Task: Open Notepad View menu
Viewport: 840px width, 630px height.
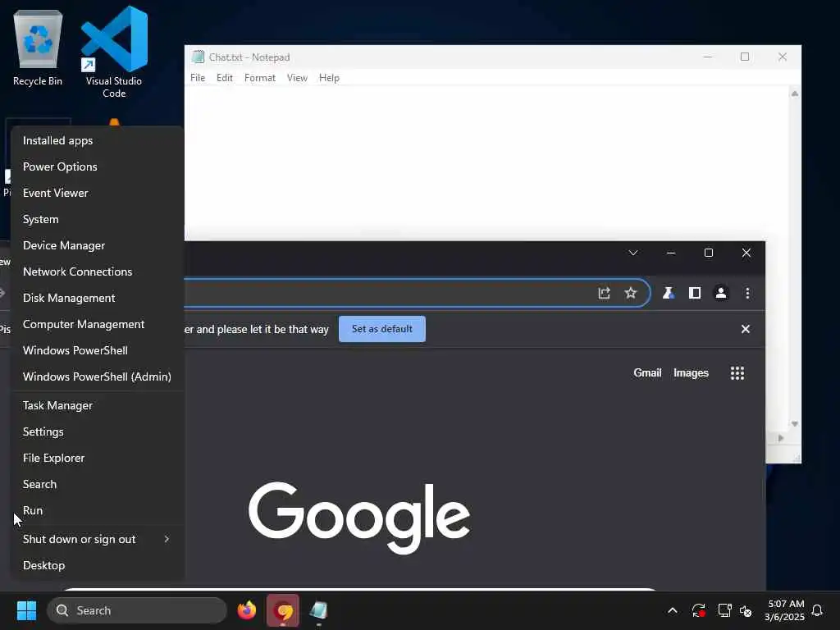Action: pyautogui.click(x=297, y=78)
